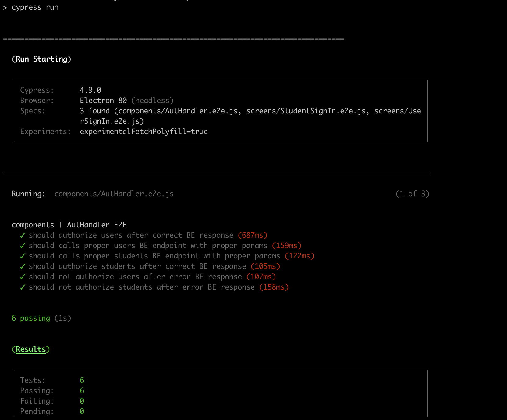Expand the '(Results)' section
Viewport: 507px width, 420px height.
[30, 349]
